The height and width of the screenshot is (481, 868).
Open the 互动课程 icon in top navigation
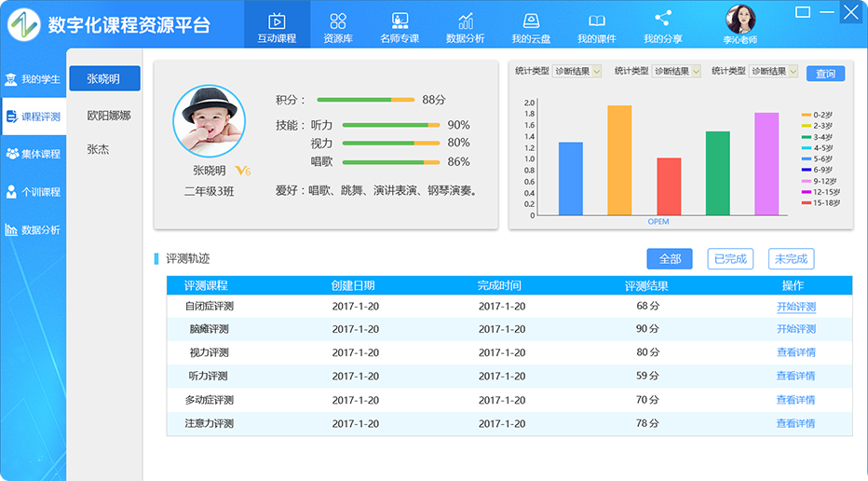(x=277, y=21)
